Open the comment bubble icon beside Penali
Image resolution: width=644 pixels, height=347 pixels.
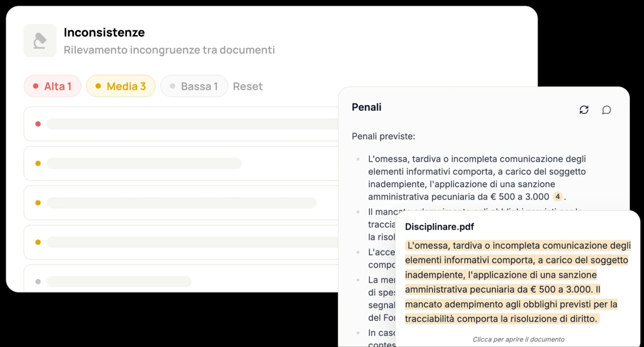click(606, 110)
